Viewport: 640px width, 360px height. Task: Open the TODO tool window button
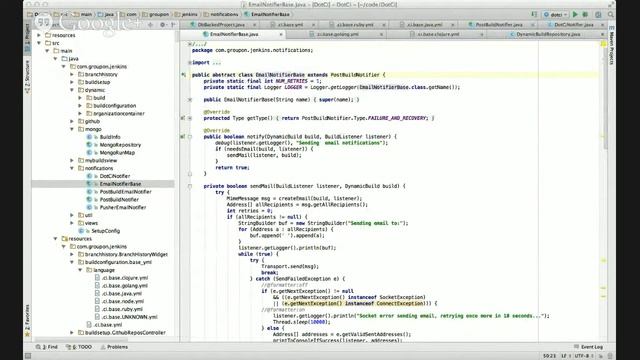79,347
